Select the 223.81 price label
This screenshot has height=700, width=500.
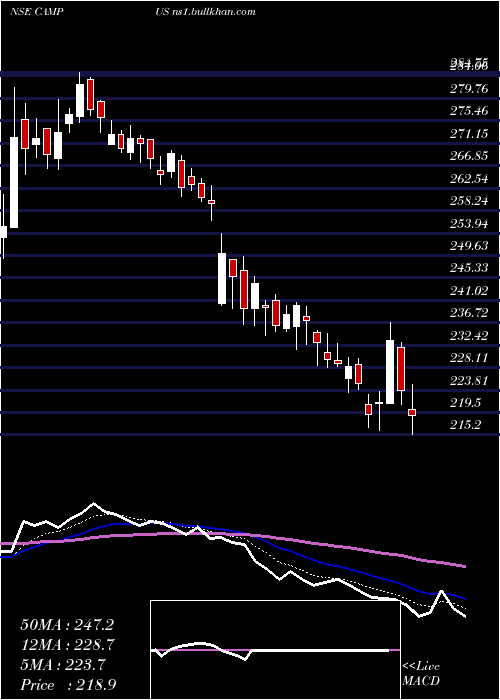point(469,380)
